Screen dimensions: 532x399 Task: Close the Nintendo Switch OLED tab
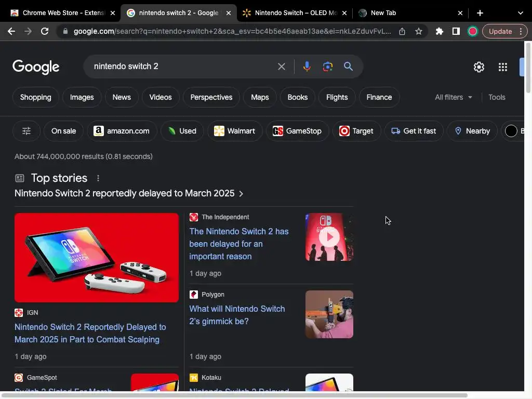pyautogui.click(x=344, y=13)
